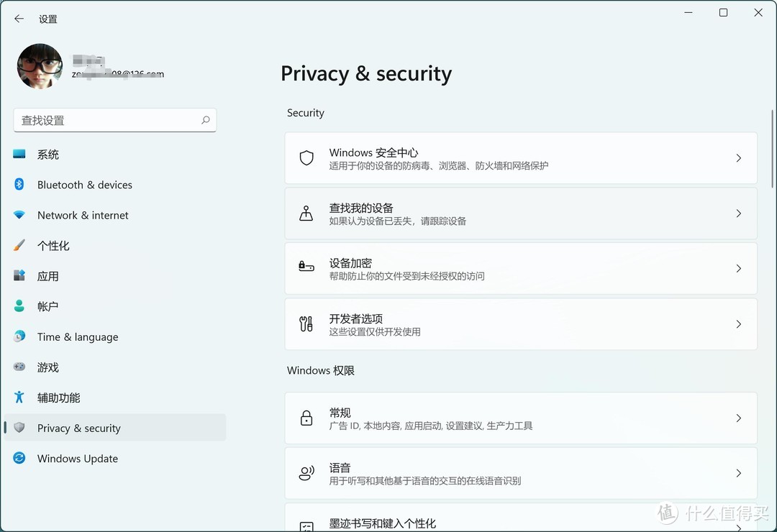Image resolution: width=777 pixels, height=532 pixels.
Task: Click the 个性化 paintbrush icon
Action: coord(19,245)
